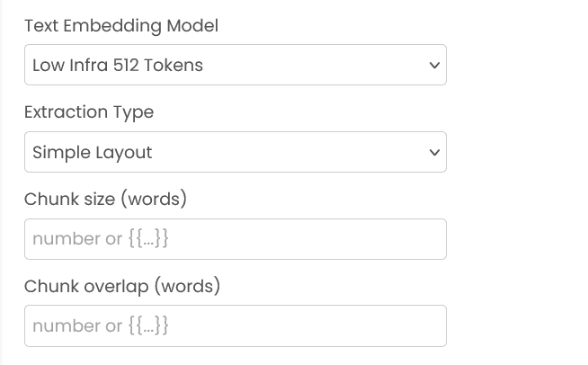Viewport: 588px width, 365px height.
Task: Click placeholder text in Chunk size field
Action: [101, 239]
